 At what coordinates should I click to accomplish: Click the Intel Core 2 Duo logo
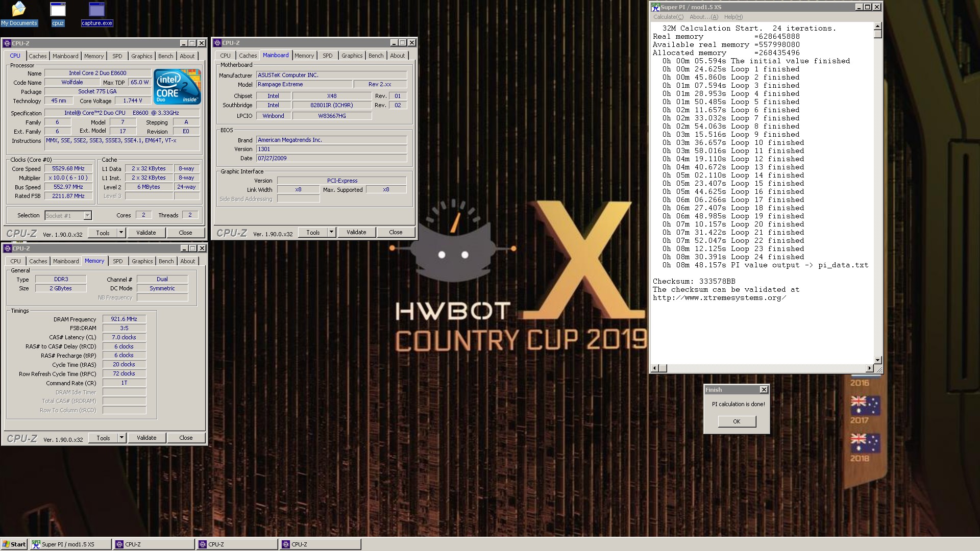coord(177,87)
